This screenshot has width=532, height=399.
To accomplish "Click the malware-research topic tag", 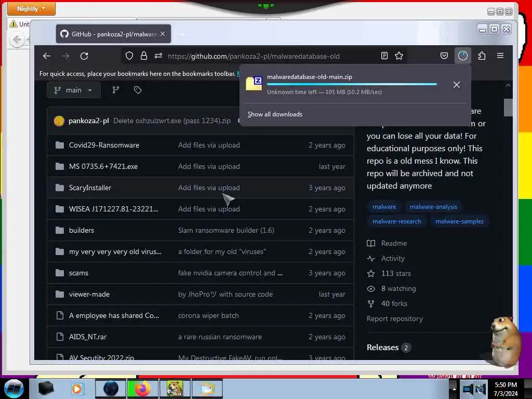I will [396, 221].
